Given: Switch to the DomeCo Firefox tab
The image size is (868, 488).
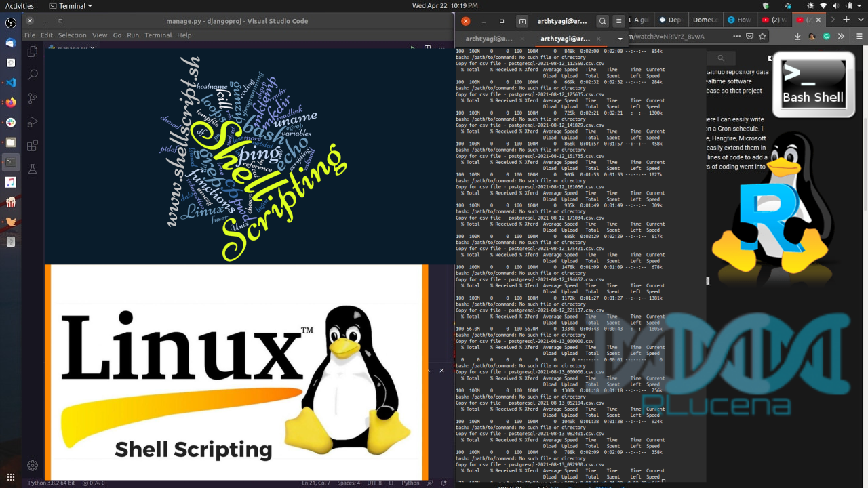Looking at the screenshot, I should 707,20.
